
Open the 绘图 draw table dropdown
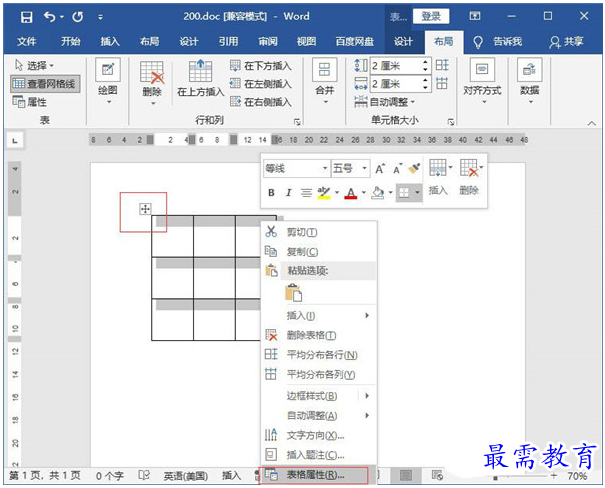pyautogui.click(x=108, y=82)
